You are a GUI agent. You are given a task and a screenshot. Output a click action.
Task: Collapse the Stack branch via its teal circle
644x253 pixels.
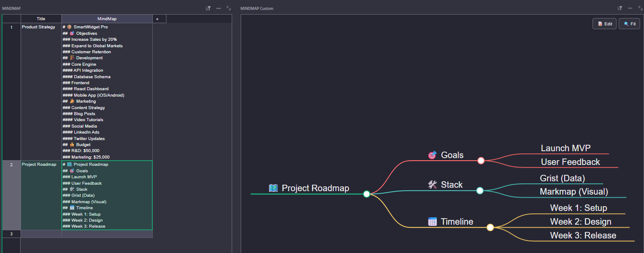[480, 191]
